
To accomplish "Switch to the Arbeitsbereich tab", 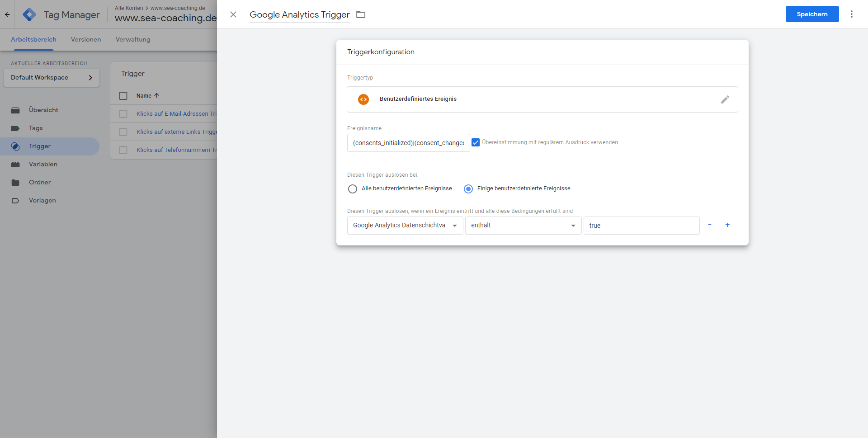I will pyautogui.click(x=33, y=40).
